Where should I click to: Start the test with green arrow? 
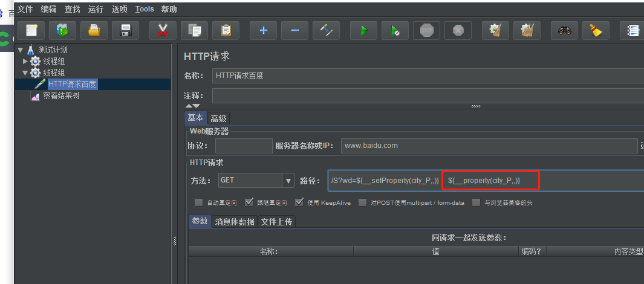tap(363, 30)
